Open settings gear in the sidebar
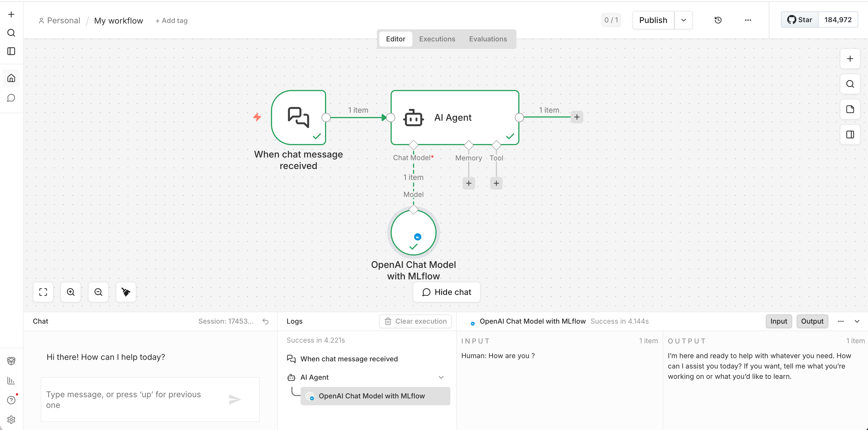The width and height of the screenshot is (868, 430). coord(11,420)
